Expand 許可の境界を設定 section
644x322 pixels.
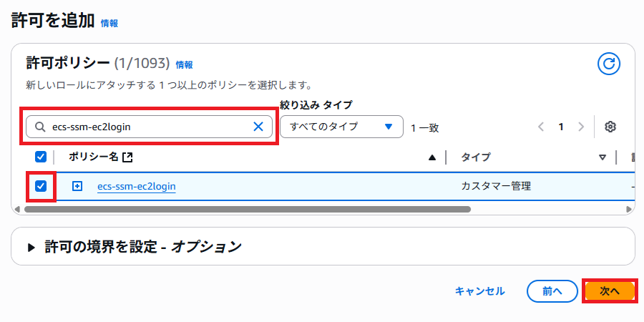click(x=31, y=247)
